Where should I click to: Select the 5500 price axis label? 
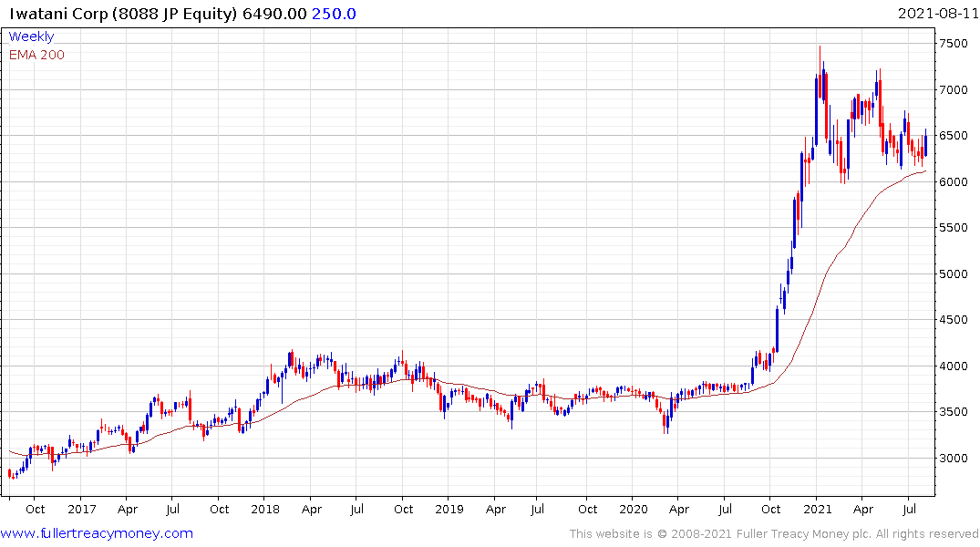point(954,228)
